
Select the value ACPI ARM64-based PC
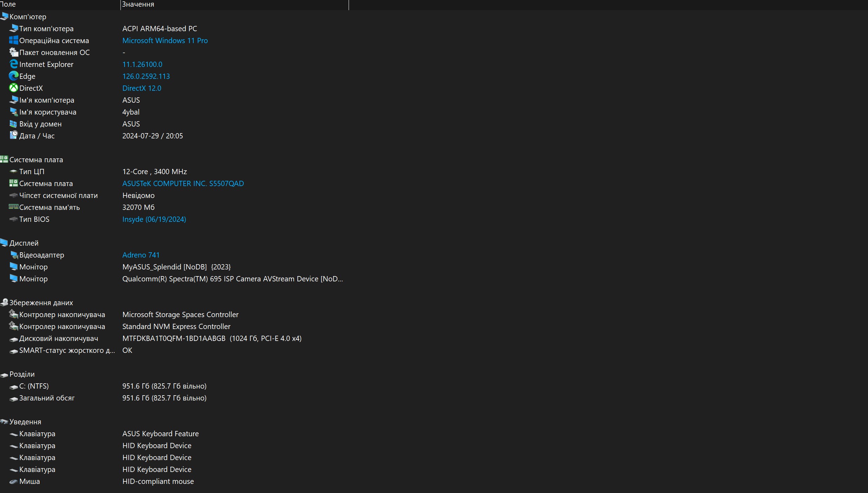[x=160, y=28]
